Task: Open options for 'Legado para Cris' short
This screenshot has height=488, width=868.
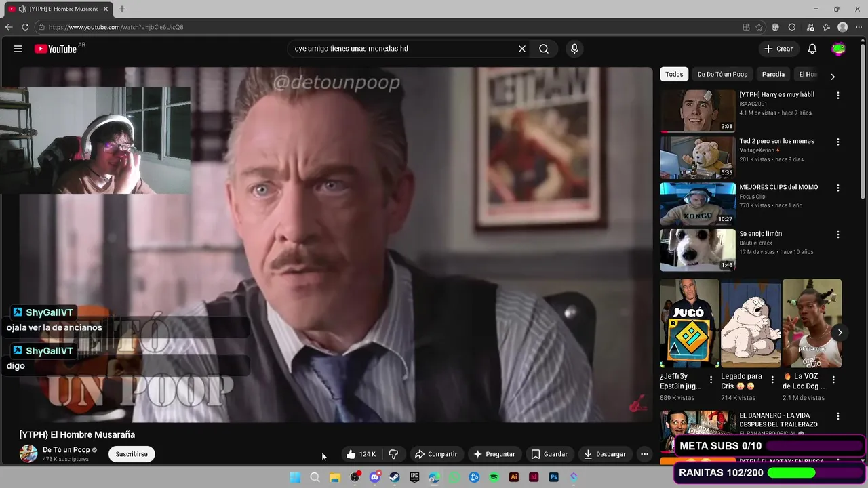Action: tap(772, 380)
